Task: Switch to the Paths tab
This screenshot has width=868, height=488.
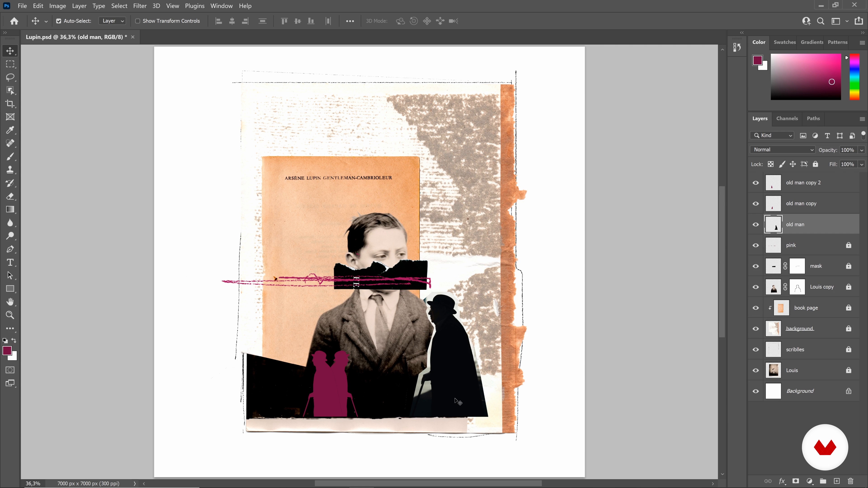Action: click(813, 118)
